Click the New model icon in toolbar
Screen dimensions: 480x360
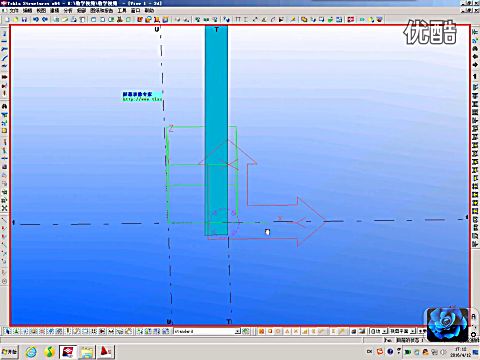click(x=7, y=20)
